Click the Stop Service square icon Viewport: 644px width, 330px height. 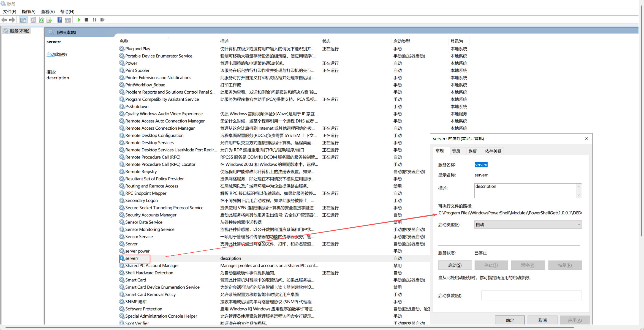tap(86, 20)
